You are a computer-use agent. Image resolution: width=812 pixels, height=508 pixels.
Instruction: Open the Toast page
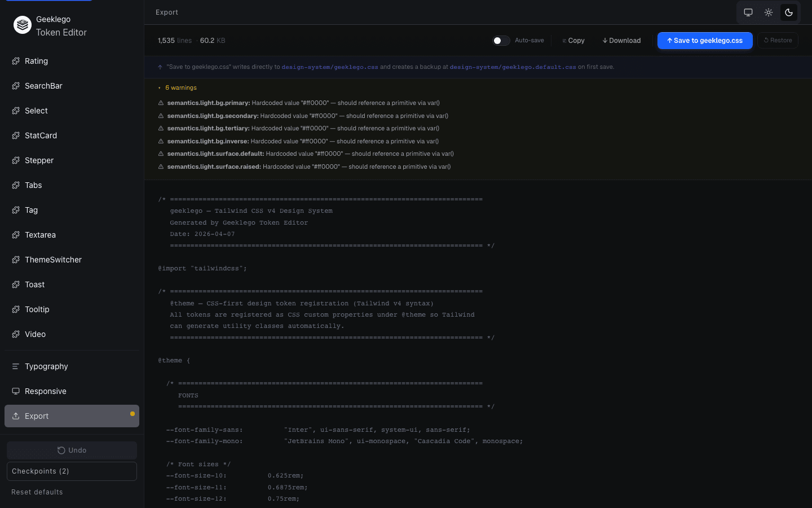[x=72, y=284]
